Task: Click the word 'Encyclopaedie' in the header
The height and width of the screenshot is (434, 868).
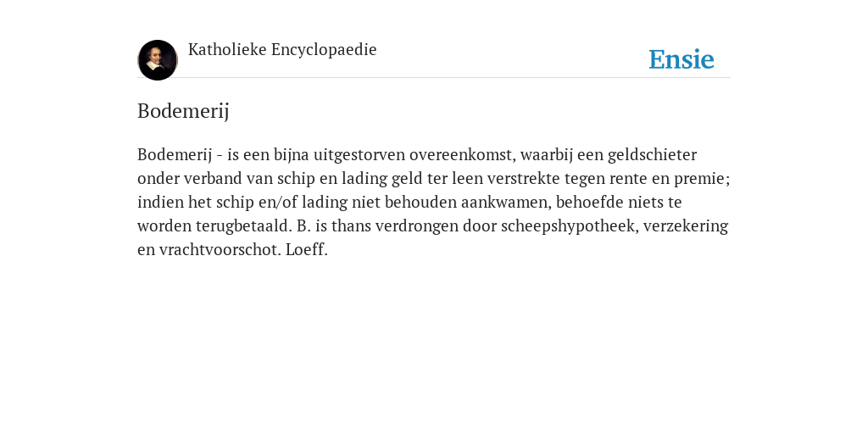Action: pyautogui.click(x=324, y=50)
